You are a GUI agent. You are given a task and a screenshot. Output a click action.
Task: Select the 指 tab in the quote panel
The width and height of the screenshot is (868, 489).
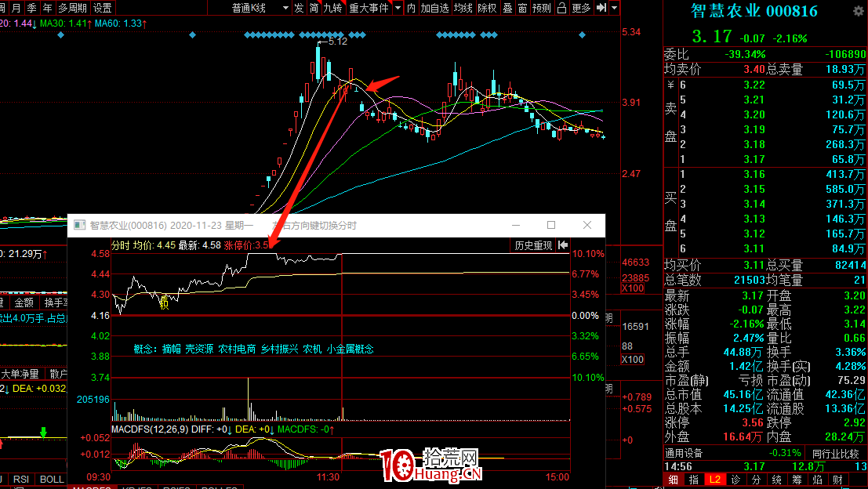tap(694, 480)
